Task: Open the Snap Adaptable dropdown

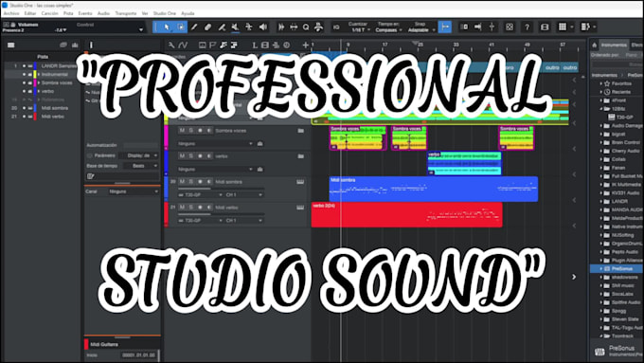Action: (421, 30)
